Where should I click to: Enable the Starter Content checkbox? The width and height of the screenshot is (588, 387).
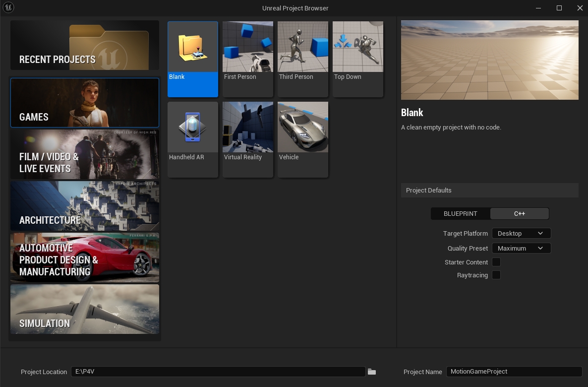click(x=496, y=262)
